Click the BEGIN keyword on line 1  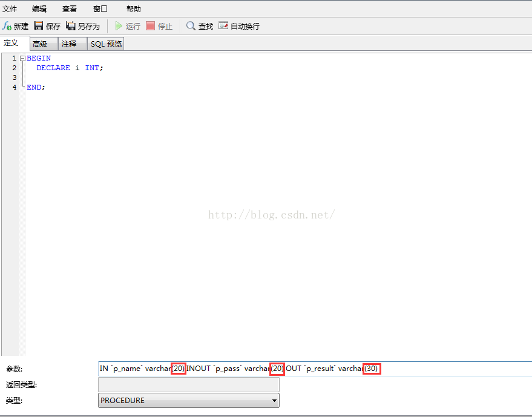point(39,58)
